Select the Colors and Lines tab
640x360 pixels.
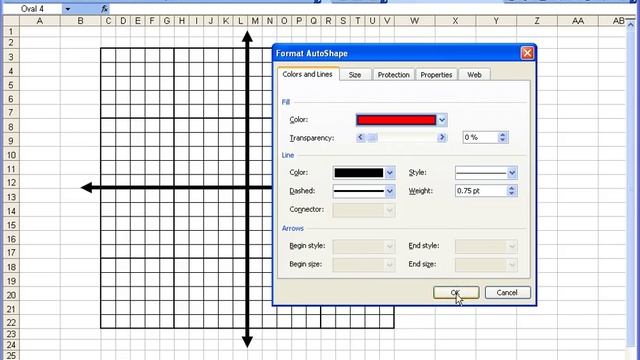click(307, 74)
